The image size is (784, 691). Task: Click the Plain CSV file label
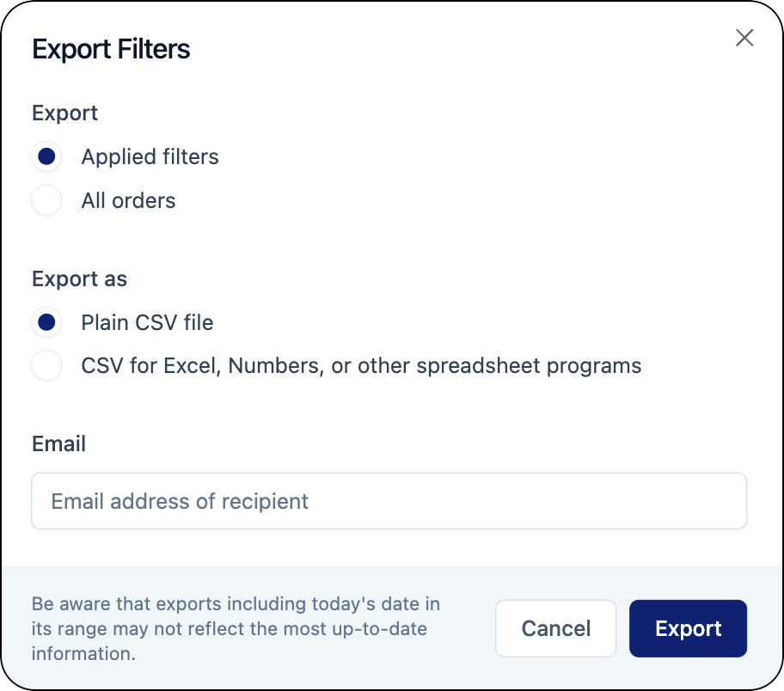(x=146, y=322)
